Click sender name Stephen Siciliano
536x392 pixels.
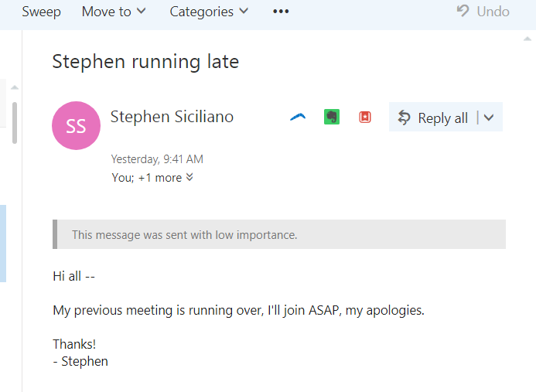[x=172, y=117]
